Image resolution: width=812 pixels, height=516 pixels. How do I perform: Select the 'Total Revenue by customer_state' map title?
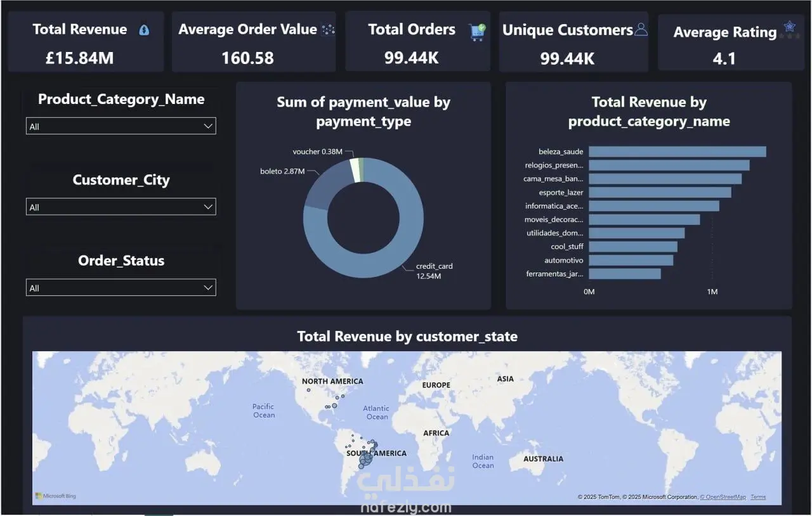[x=407, y=337]
